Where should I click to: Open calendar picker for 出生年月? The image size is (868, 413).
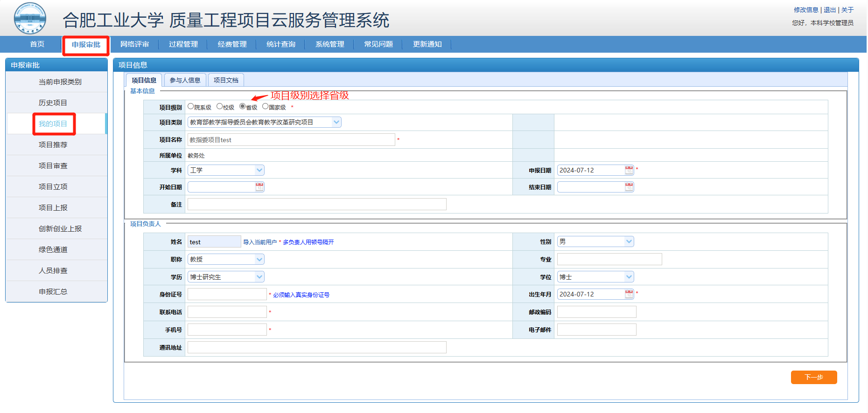[629, 294]
